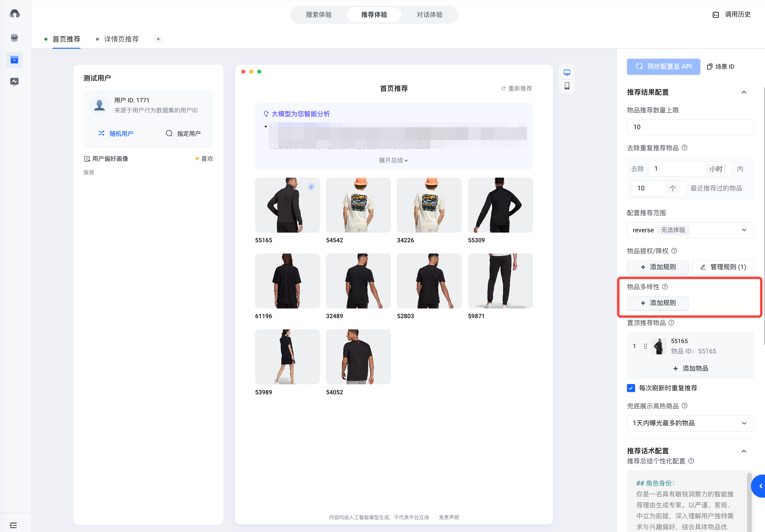Switch to 搜索体验 tab

(318, 15)
